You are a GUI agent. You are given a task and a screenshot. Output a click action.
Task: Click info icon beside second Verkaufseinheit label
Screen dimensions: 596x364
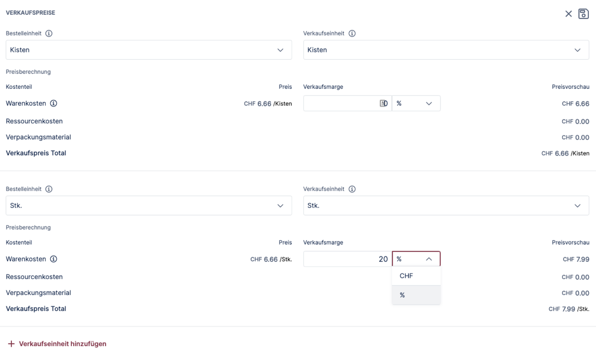point(352,189)
